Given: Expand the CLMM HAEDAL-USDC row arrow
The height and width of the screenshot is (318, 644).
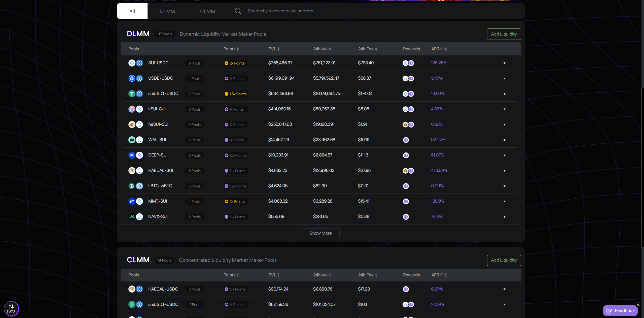Looking at the screenshot, I should coord(504,289).
